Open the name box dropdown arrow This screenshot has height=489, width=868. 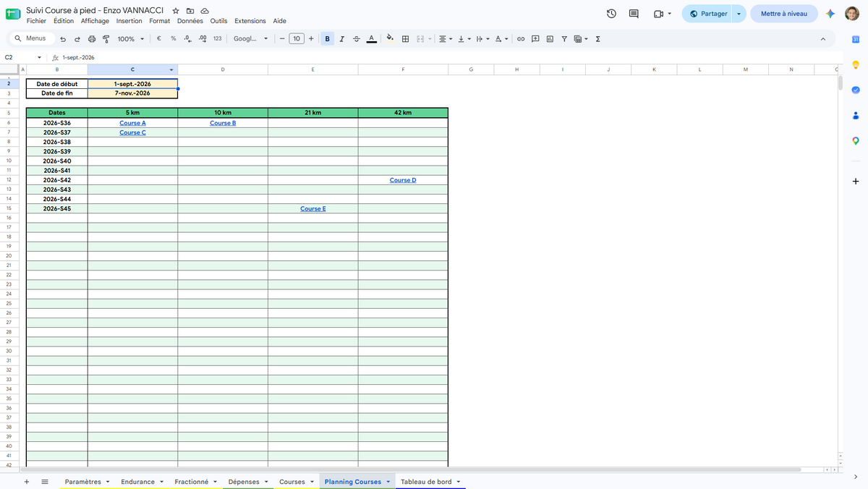click(39, 57)
